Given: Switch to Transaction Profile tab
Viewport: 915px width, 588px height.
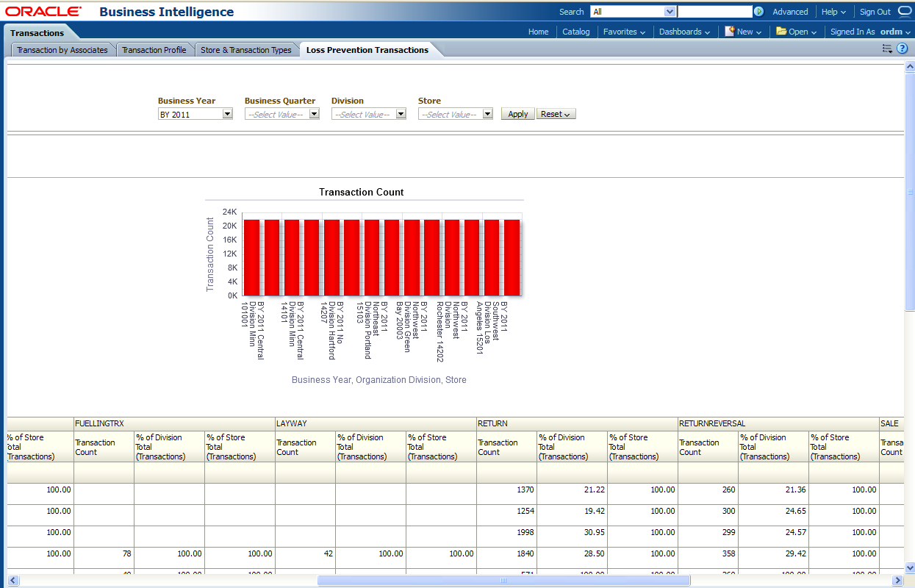Looking at the screenshot, I should [154, 50].
